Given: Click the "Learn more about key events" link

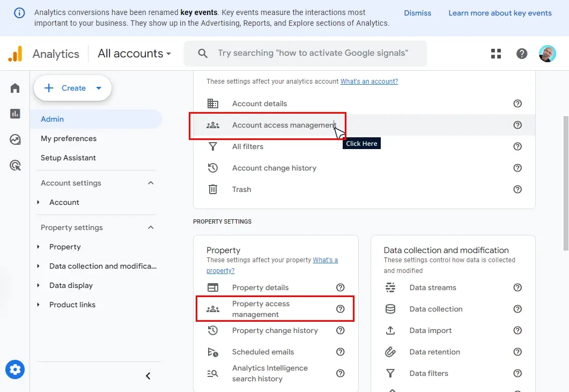Looking at the screenshot, I should coord(500,13).
